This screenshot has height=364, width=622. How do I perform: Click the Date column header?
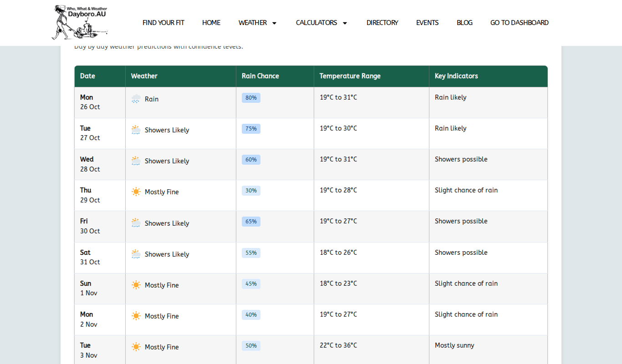point(100,76)
